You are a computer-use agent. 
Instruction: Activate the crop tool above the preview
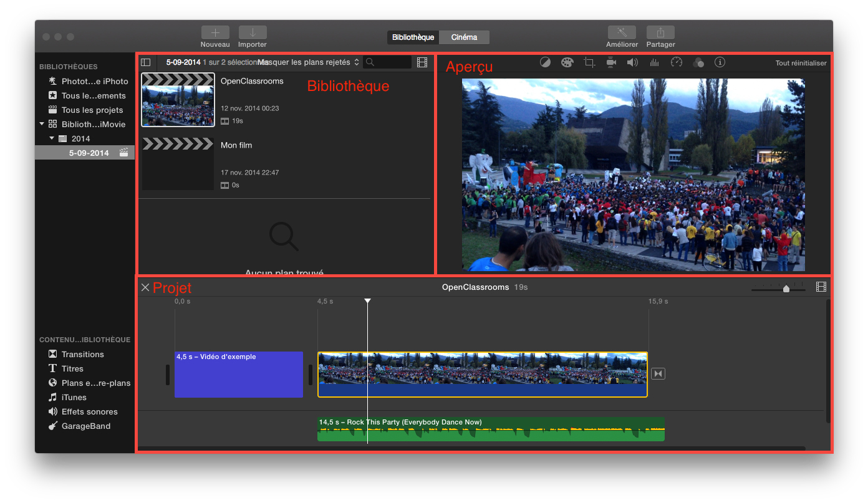point(589,62)
